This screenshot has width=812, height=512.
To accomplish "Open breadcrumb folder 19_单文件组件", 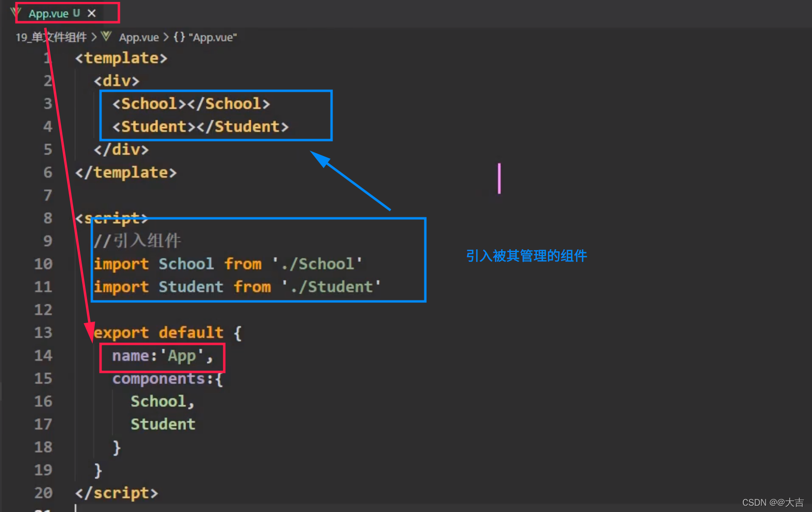I will click(51, 37).
